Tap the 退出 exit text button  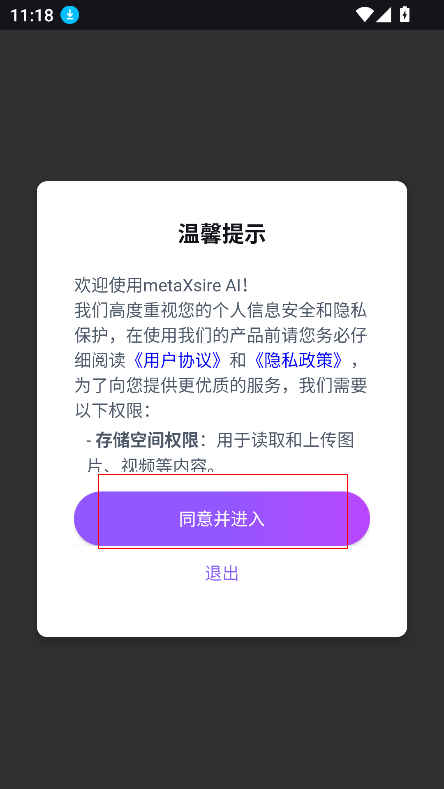click(x=222, y=573)
